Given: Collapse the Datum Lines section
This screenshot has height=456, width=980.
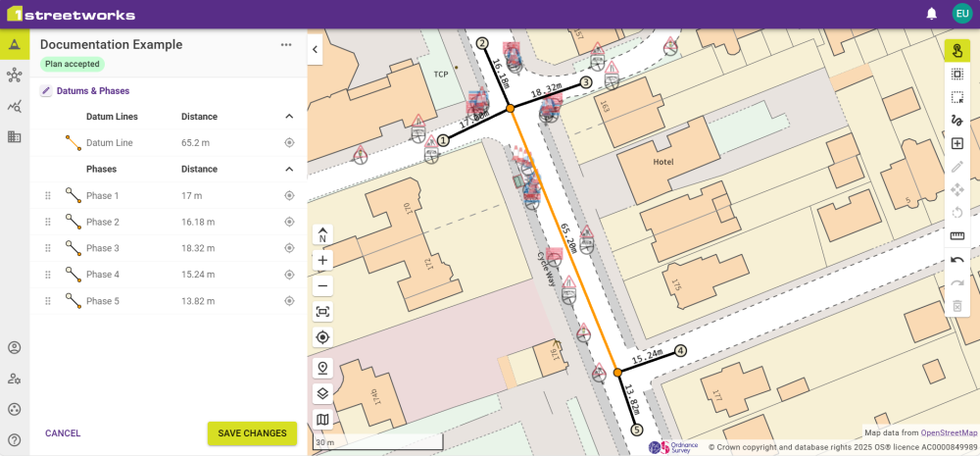Looking at the screenshot, I should 289,117.
